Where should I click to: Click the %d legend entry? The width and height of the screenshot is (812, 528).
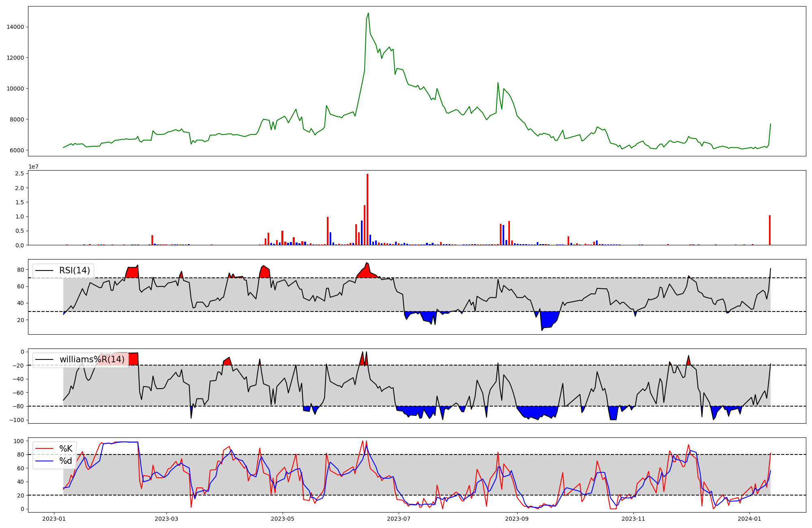66,461
